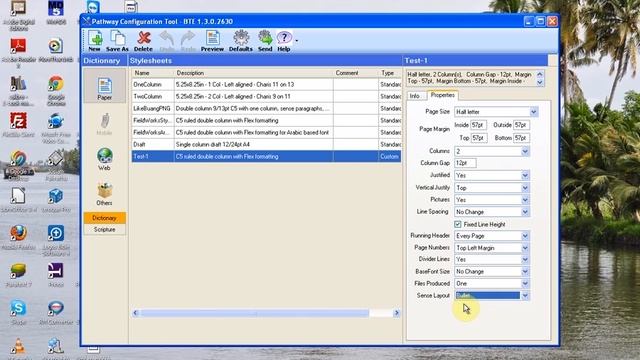Open the Info tab

[415, 96]
